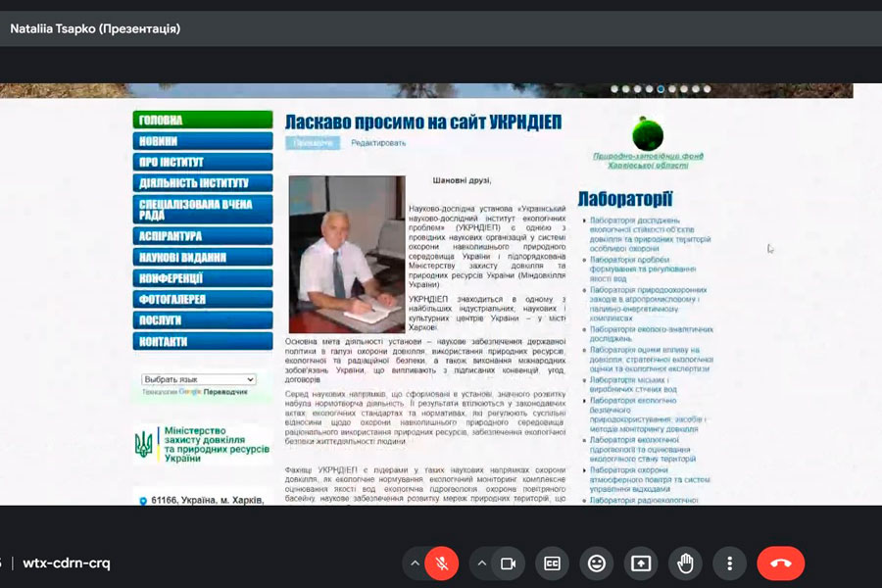
Task: Open Лабораторія проблем формування та регулювання link
Action: (x=642, y=269)
